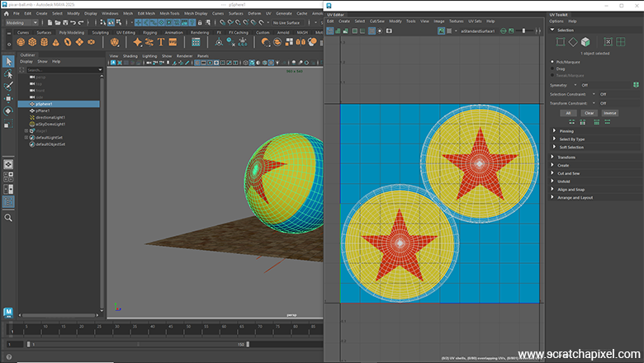
Task: Click the Edge selection diamond icon in UV Toolkit
Action: point(573,42)
